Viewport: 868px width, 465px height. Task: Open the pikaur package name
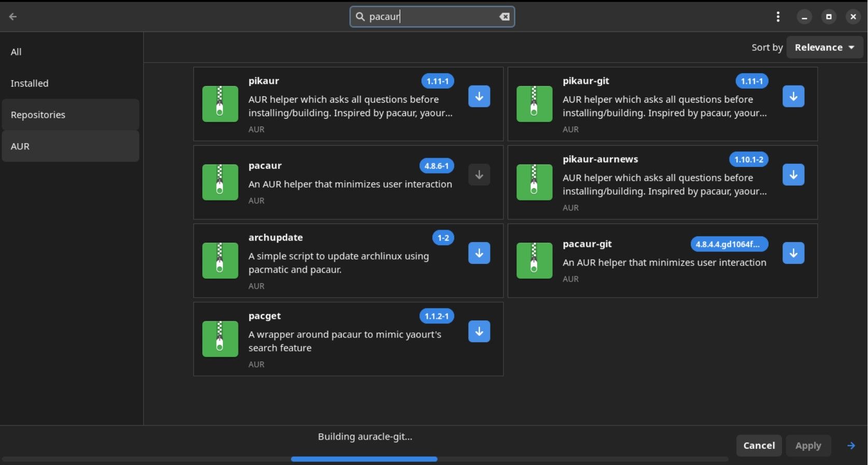coord(263,81)
